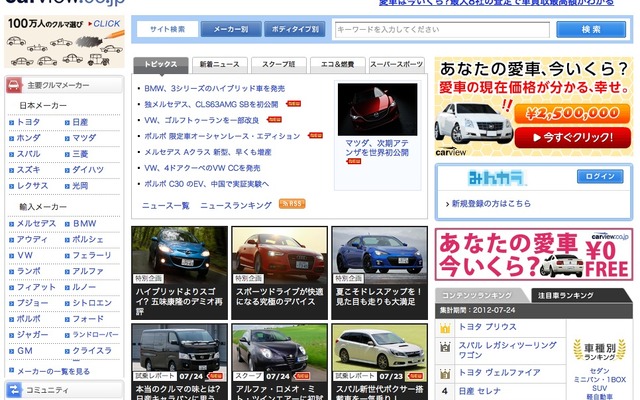
Task: Choose the サイト検索 search mode
Action: [167, 29]
